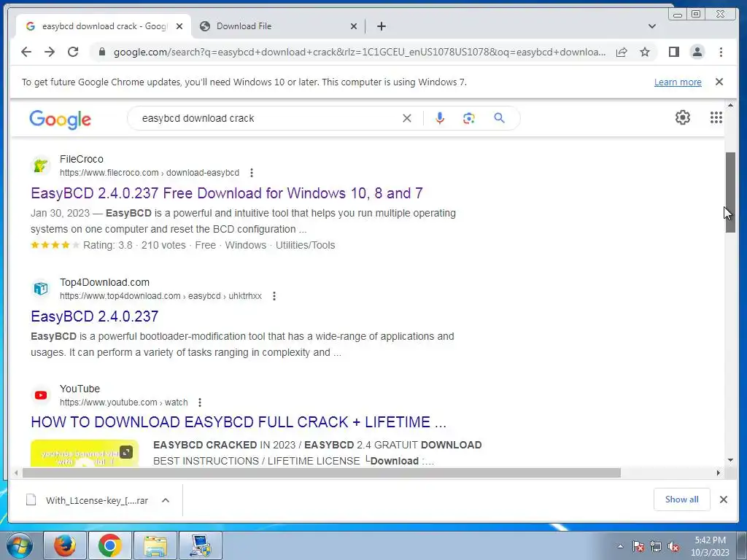Click the filecroco.com URL breadcrumb
Image resolution: width=747 pixels, height=560 pixels.
tap(150, 172)
